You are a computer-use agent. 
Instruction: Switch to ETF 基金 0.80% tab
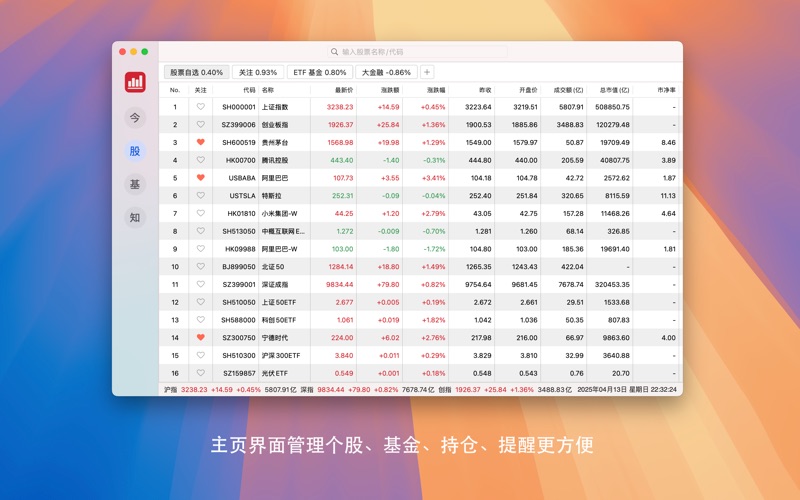tap(320, 72)
